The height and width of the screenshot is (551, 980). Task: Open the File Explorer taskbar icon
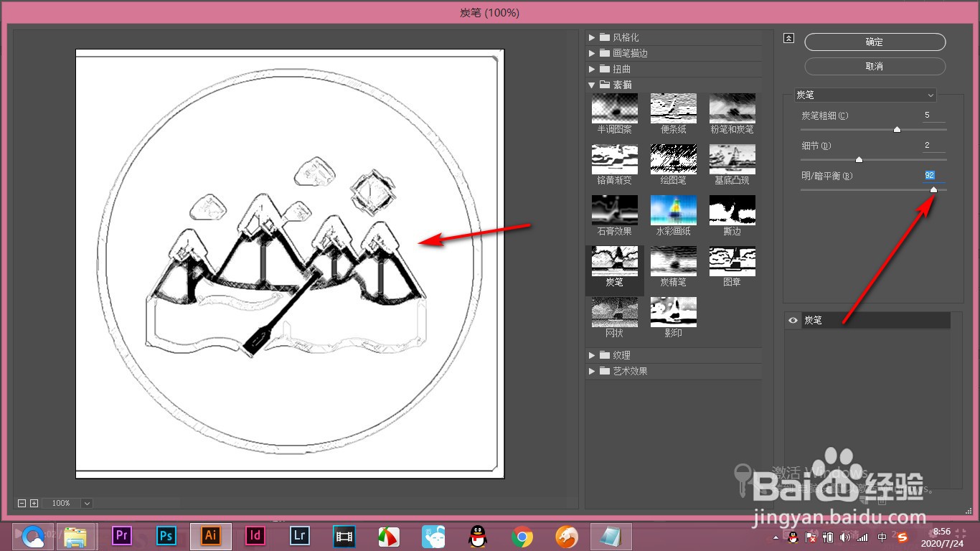pos(77,536)
